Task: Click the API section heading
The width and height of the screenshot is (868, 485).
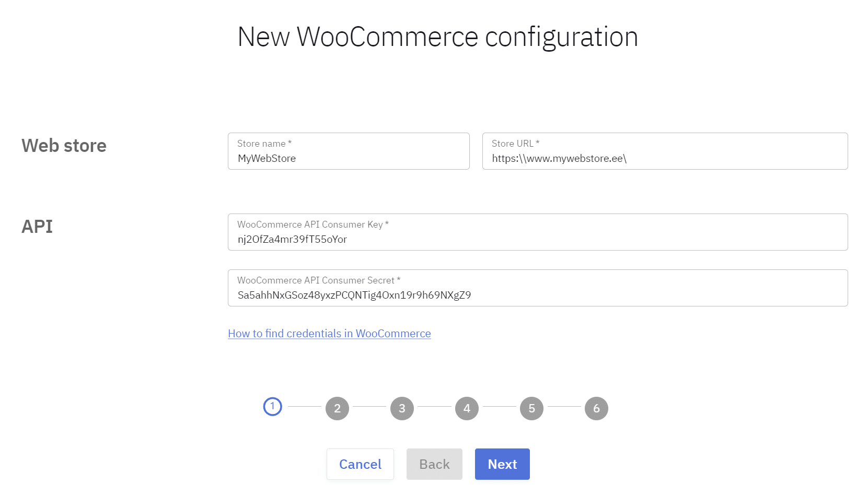Action: (x=37, y=227)
